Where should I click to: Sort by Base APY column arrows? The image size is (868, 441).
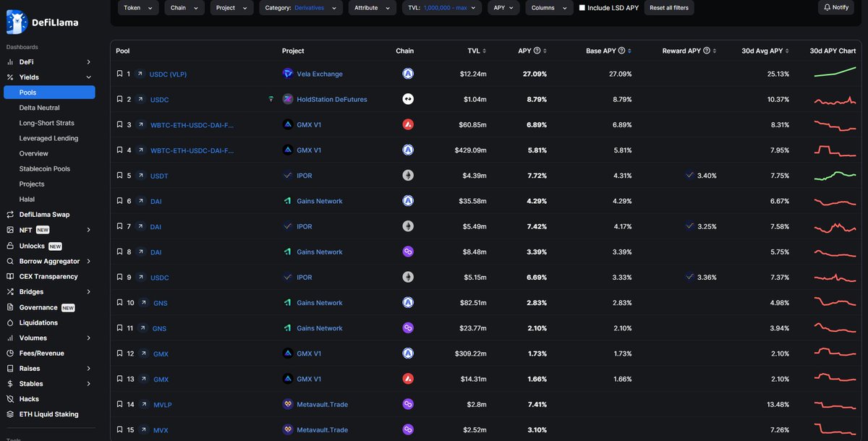point(629,51)
